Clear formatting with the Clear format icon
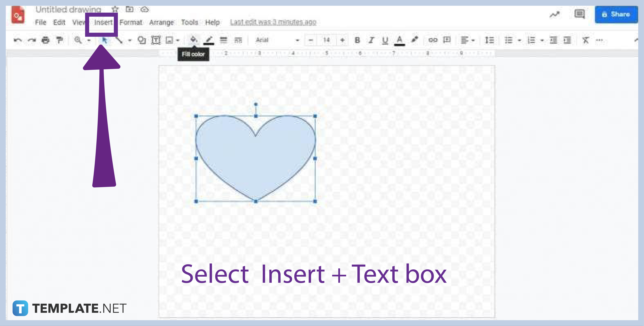Screen dimensions: 644x326 (585, 40)
